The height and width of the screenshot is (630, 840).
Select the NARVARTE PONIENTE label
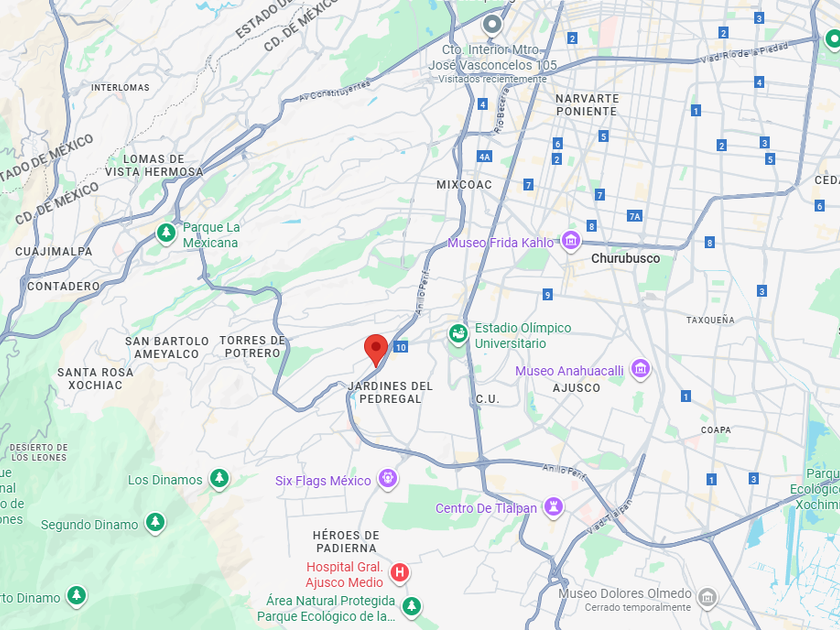pyautogui.click(x=587, y=105)
